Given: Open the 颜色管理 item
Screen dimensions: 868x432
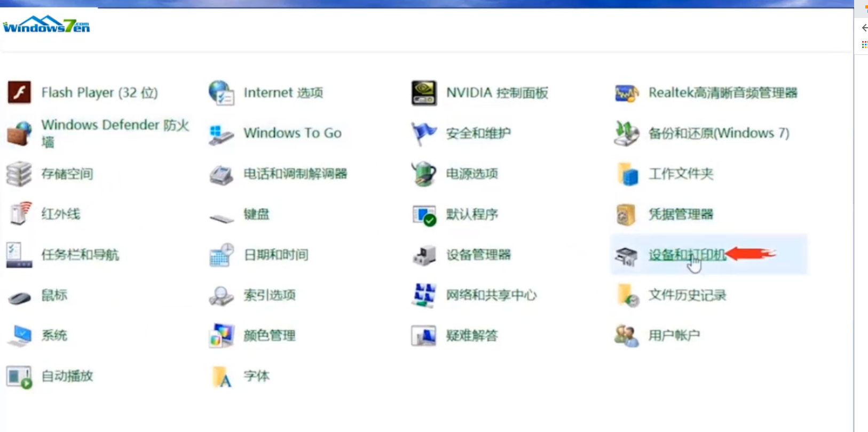Looking at the screenshot, I should tap(270, 336).
